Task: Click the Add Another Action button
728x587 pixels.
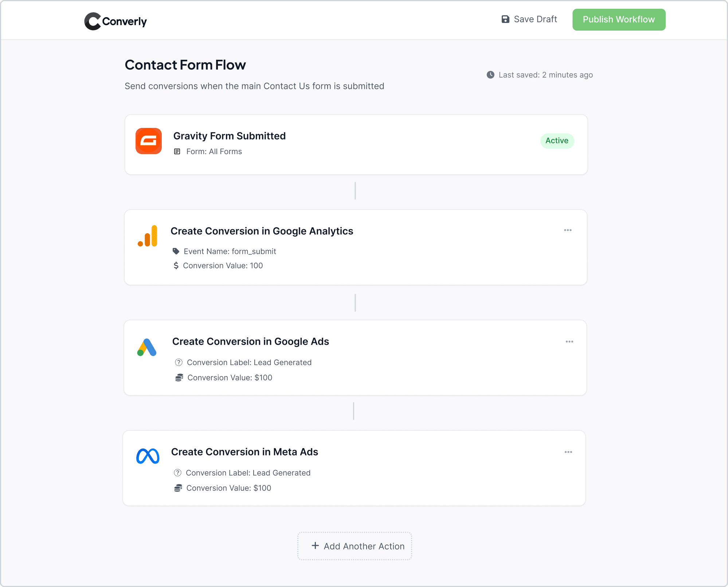Action: point(355,546)
